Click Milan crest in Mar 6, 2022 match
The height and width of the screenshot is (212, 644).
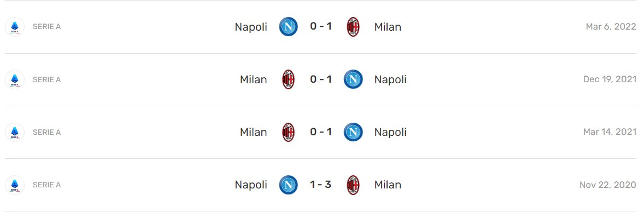pyautogui.click(x=353, y=27)
